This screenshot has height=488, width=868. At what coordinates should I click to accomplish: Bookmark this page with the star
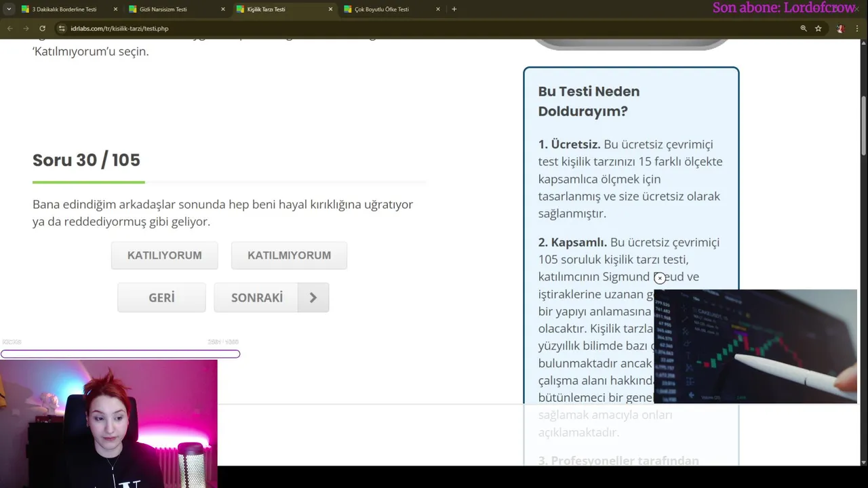[x=818, y=28]
